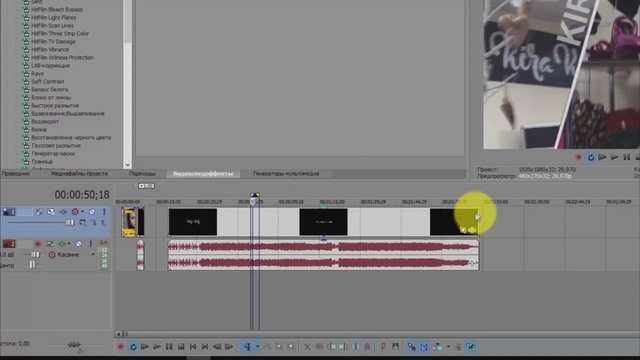
Task: Mute video track 1
Action: [92, 212]
